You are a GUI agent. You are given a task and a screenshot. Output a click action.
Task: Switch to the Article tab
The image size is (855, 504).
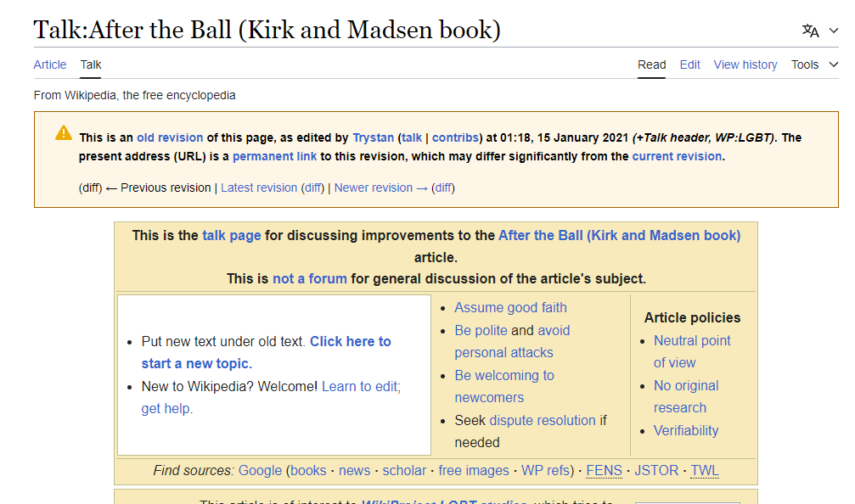(x=49, y=64)
